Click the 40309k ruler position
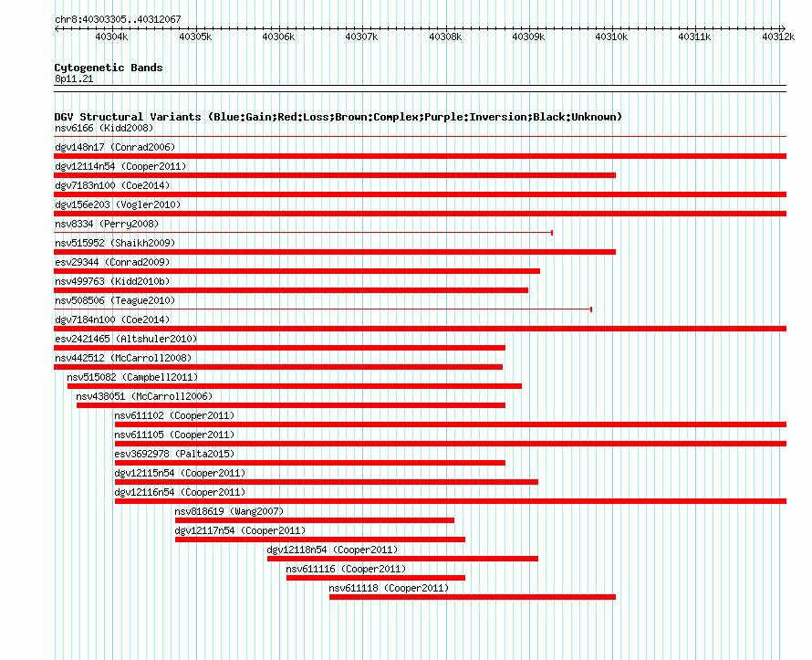This screenshot has height=660, width=812. (x=529, y=37)
